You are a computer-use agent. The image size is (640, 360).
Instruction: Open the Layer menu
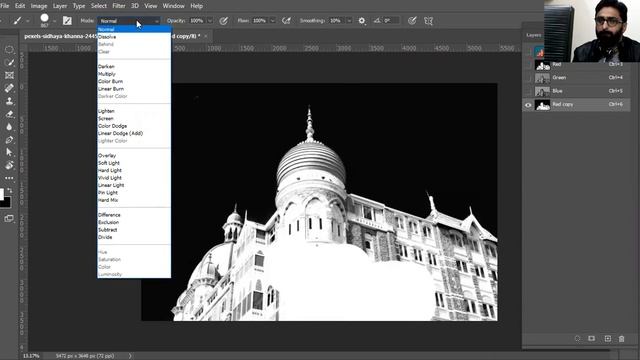click(x=60, y=6)
